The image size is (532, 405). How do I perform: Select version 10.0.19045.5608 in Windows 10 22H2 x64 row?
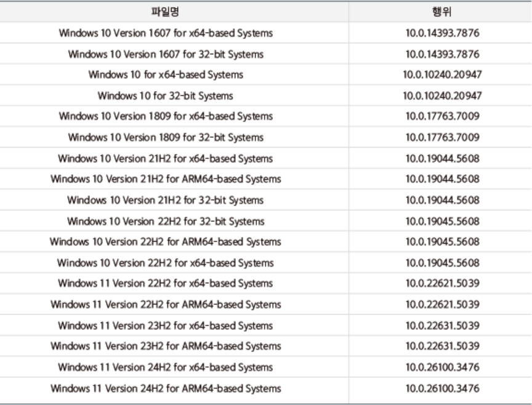[x=441, y=263]
